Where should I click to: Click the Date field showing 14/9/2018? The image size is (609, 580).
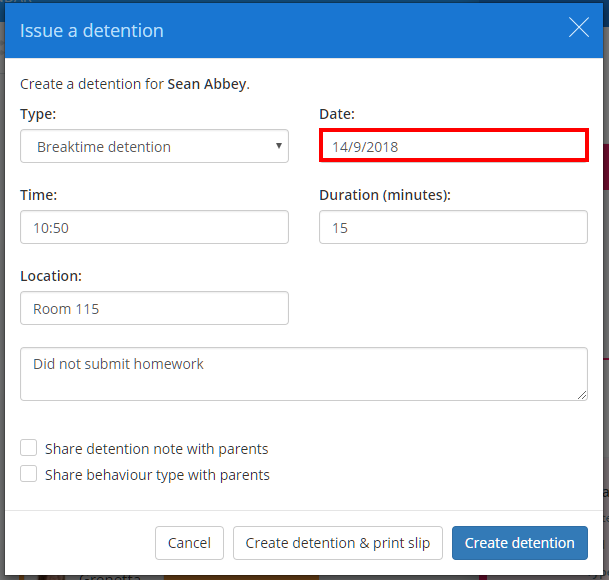(453, 145)
